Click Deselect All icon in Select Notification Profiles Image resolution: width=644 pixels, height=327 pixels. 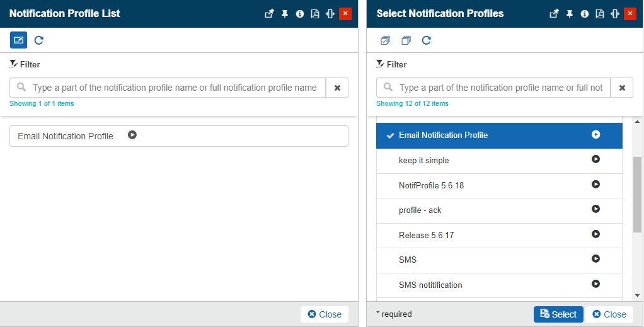[x=406, y=40]
